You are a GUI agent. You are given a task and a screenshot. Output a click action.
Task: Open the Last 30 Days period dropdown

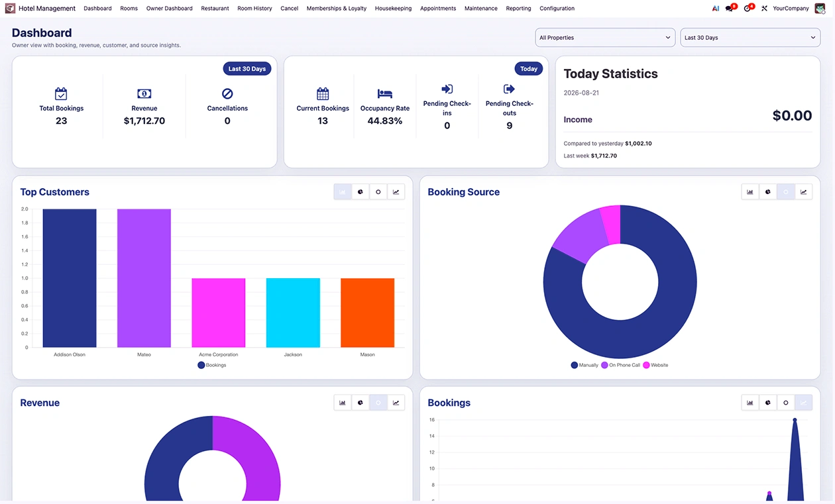tap(750, 38)
